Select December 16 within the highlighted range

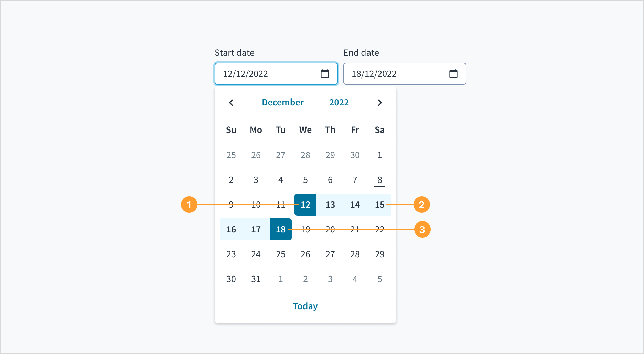231,229
